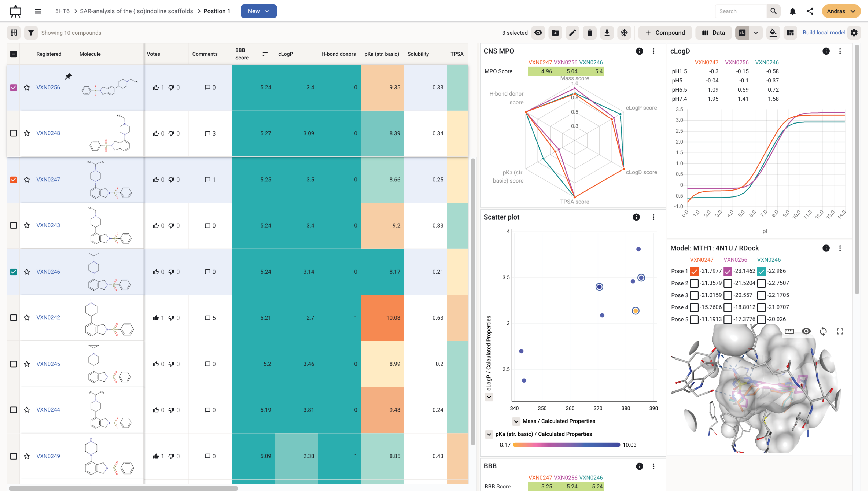Click the download icon in toolbar
Image resolution: width=868 pixels, height=491 pixels.
[607, 33]
